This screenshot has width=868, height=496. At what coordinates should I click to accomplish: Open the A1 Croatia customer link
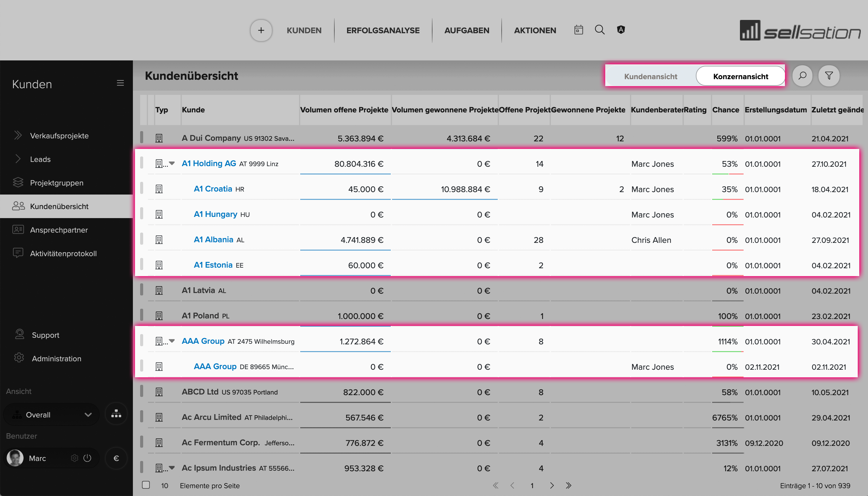(213, 189)
